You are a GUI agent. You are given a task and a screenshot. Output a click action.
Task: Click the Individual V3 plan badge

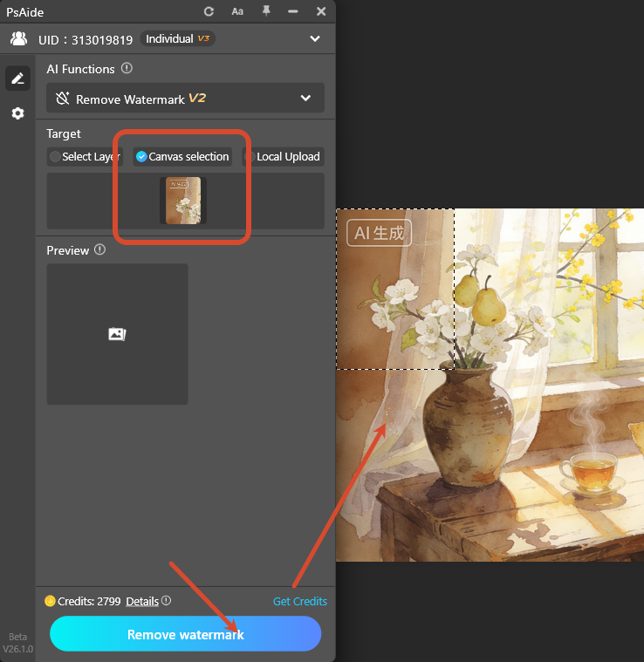[177, 39]
